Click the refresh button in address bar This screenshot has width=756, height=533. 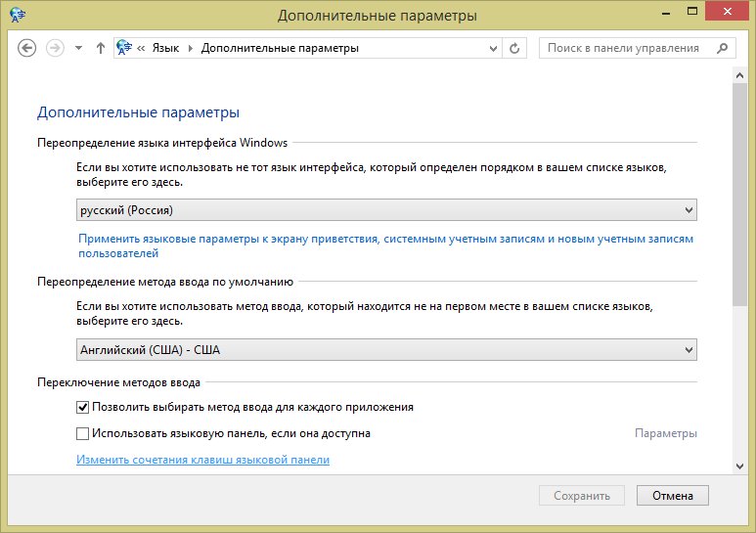point(515,48)
